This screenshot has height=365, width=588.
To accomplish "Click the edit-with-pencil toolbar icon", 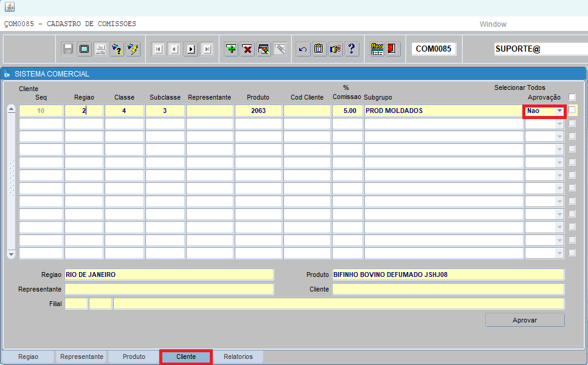I will click(264, 49).
